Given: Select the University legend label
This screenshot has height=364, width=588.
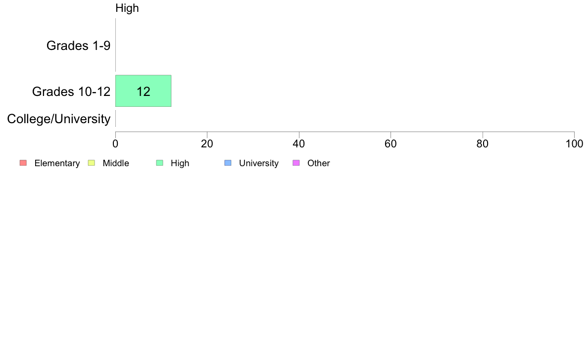Looking at the screenshot, I should pyautogui.click(x=259, y=163).
